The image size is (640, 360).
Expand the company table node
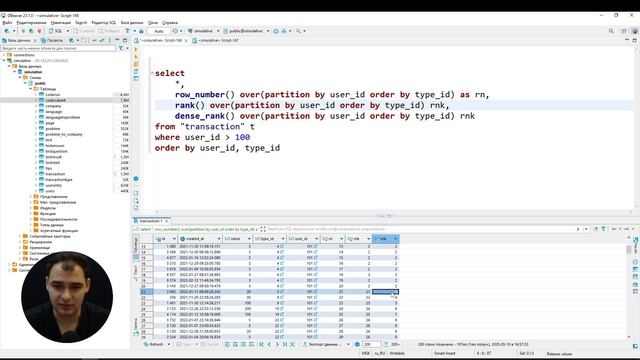point(36,106)
